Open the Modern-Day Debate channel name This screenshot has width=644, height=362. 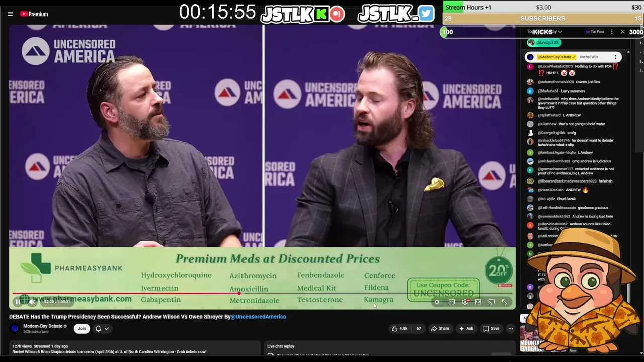pyautogui.click(x=43, y=326)
